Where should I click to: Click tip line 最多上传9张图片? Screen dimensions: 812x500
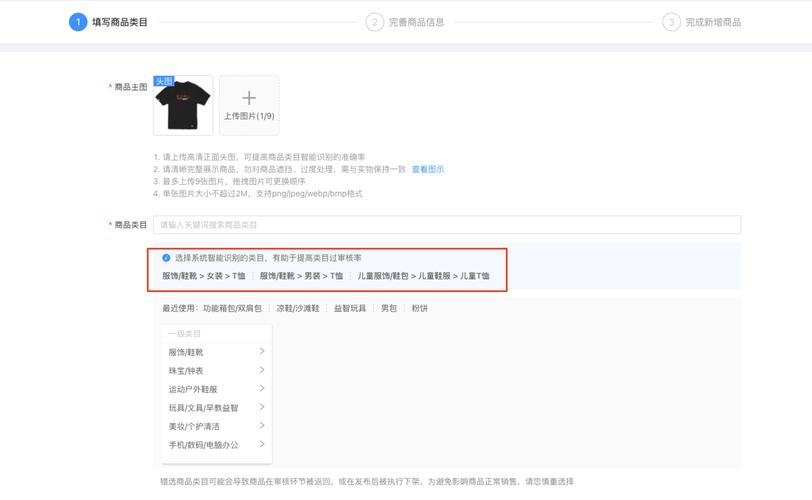pos(229,181)
